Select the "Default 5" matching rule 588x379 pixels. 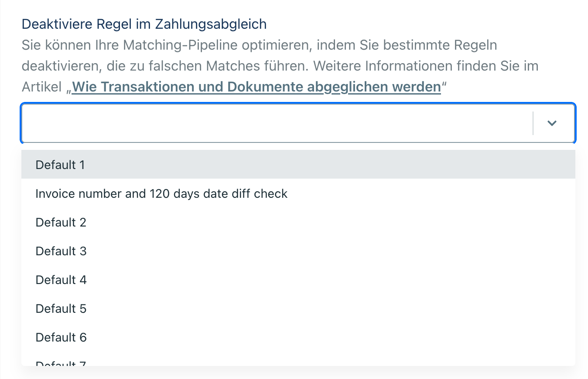pyautogui.click(x=61, y=308)
